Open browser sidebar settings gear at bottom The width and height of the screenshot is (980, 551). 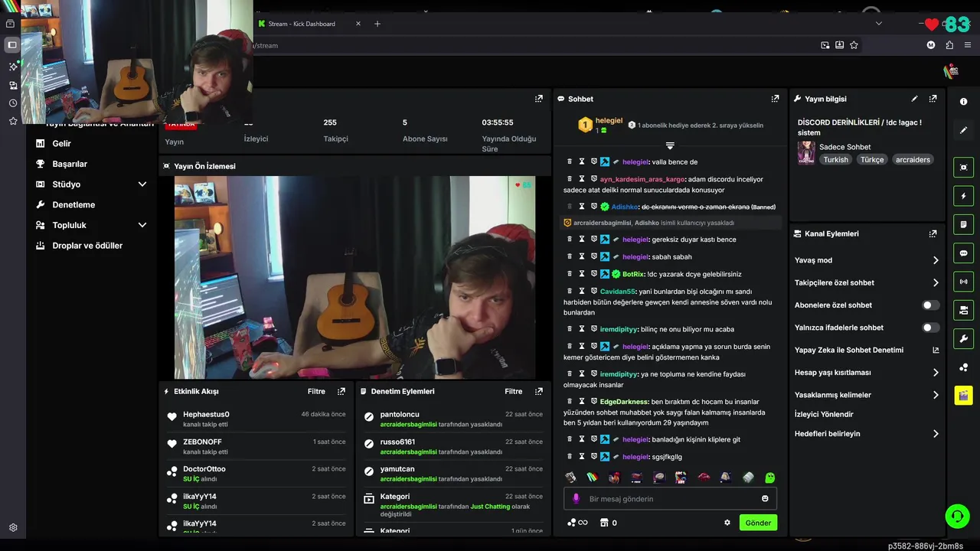(x=13, y=527)
